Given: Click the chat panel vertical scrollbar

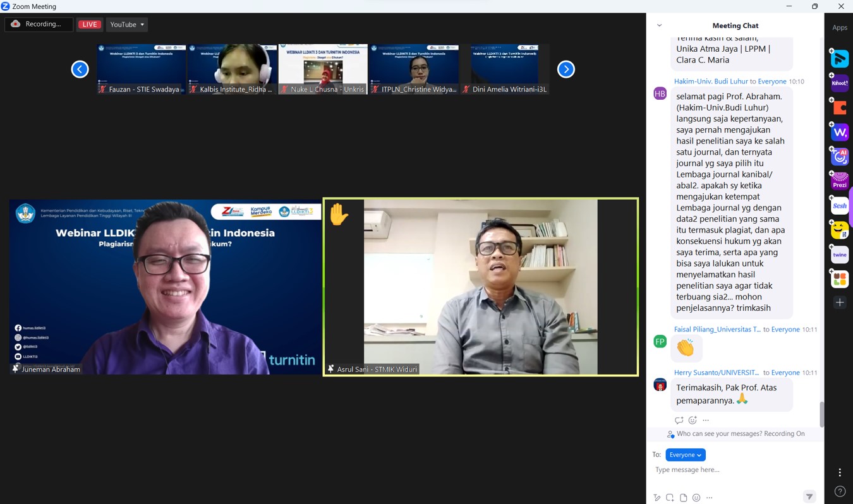Looking at the screenshot, I should click(821, 414).
